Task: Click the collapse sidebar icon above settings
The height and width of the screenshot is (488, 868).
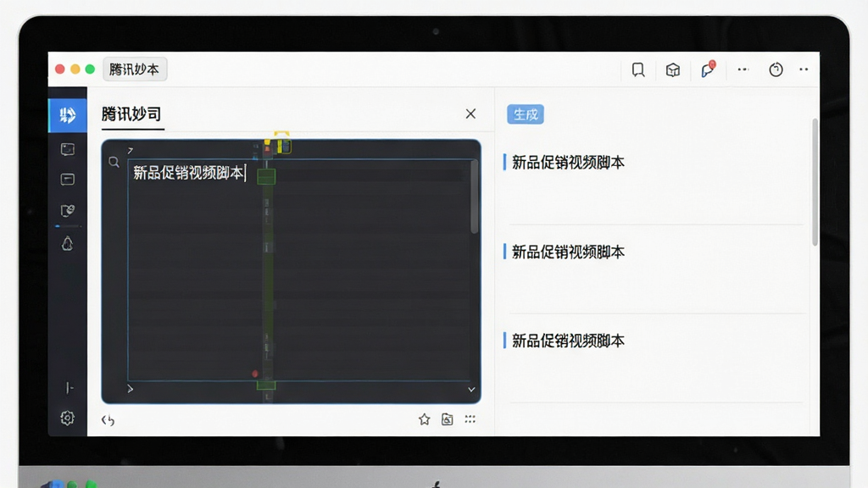Action: coord(70,388)
